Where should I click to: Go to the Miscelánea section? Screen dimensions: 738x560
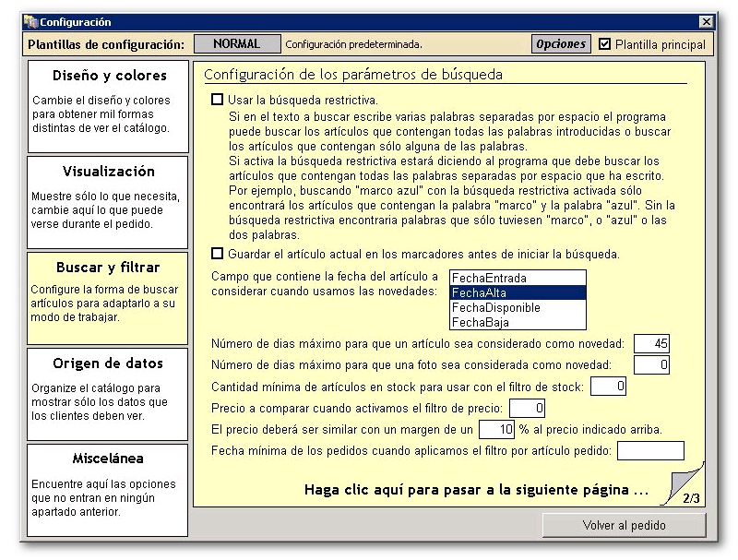[108, 491]
